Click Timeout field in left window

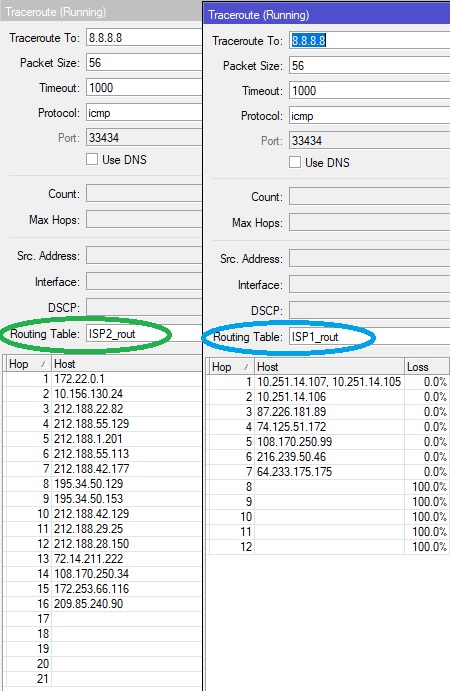144,88
